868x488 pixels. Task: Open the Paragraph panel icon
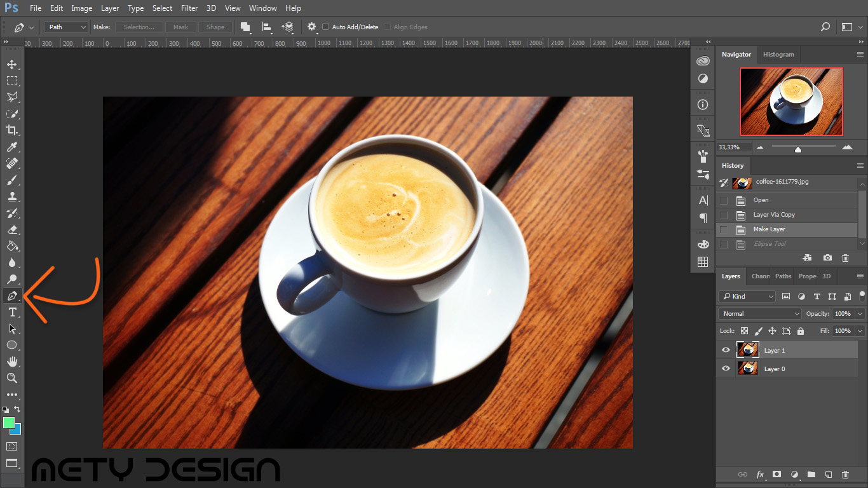(703, 218)
